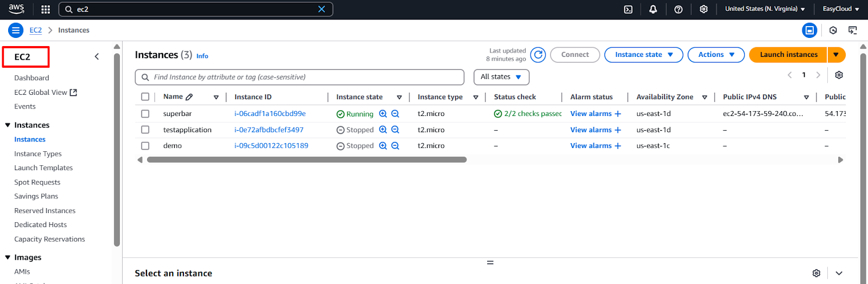The width and height of the screenshot is (868, 284).
Task: Zoom out filter on superbar Running state
Action: 395,114
